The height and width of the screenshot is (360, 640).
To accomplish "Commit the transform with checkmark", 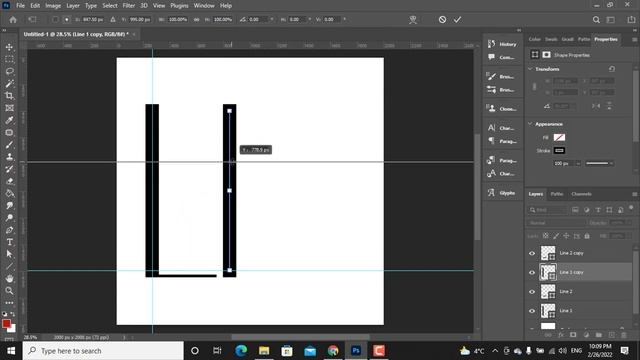I will [457, 20].
